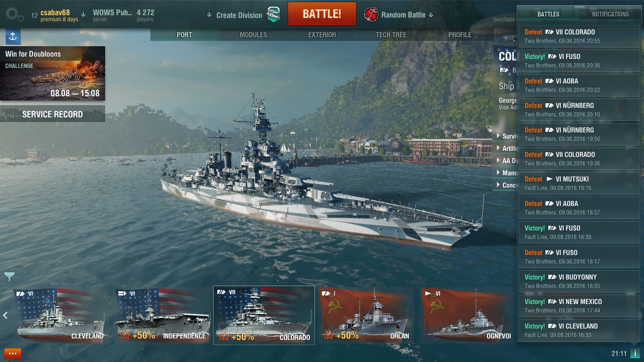
Task: Open the Win for Doubloons challenge banner
Action: click(52, 74)
